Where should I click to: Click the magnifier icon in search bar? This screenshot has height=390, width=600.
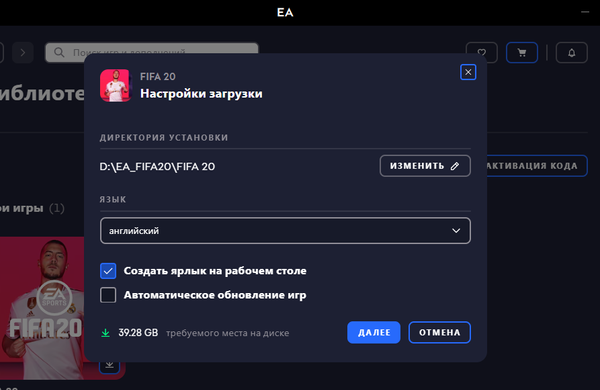[x=59, y=52]
